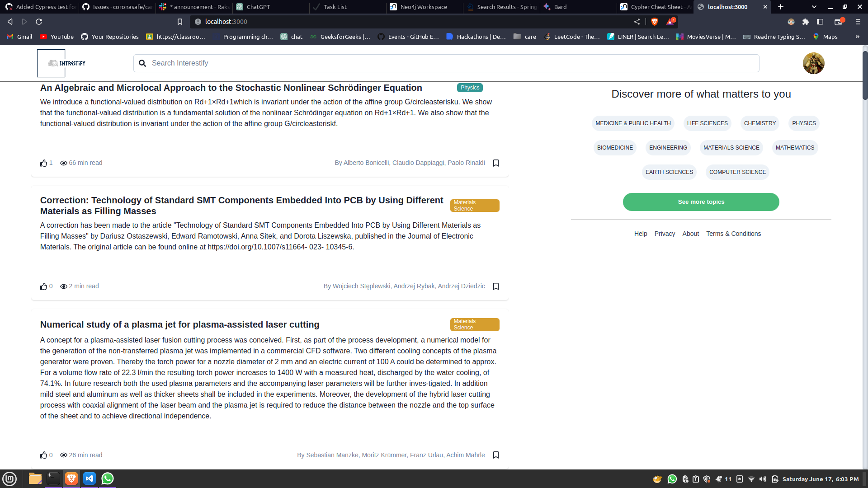Like the Schrödinger Equation article
The height and width of the screenshot is (488, 868).
coord(43,163)
